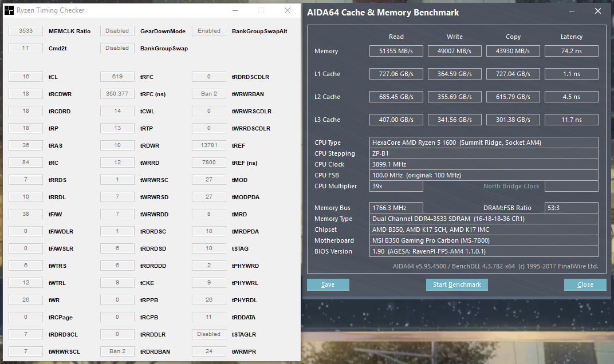
Task: Click the Ryzen Timing Checker app icon
Action: pos(9,10)
